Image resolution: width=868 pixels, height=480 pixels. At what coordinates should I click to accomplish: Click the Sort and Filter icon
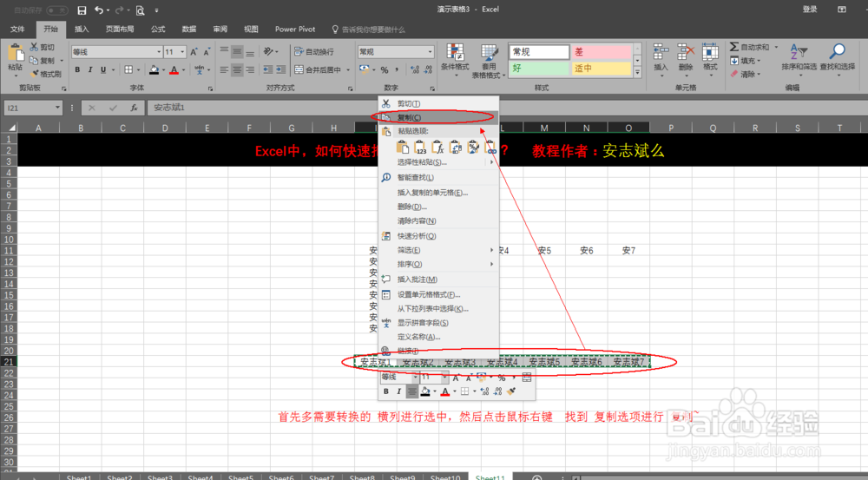point(799,51)
